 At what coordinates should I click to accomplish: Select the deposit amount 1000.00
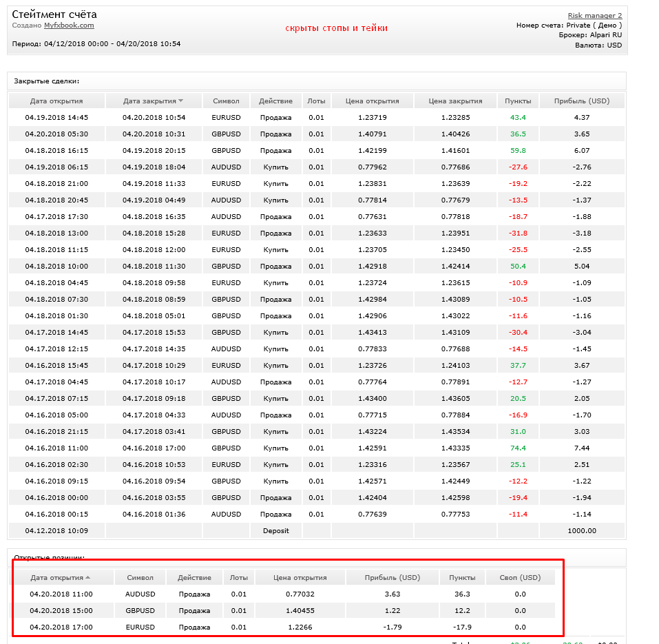click(582, 531)
